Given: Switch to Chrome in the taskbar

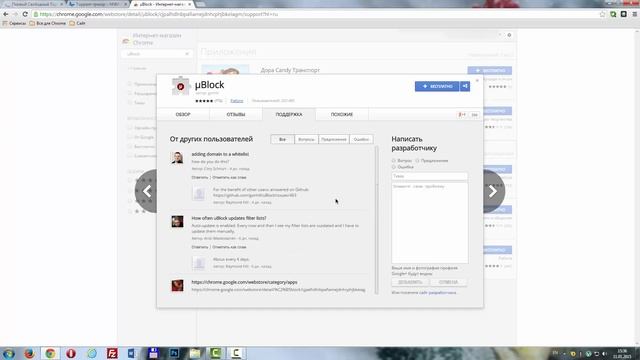Looking at the screenshot, I should pos(50,353).
